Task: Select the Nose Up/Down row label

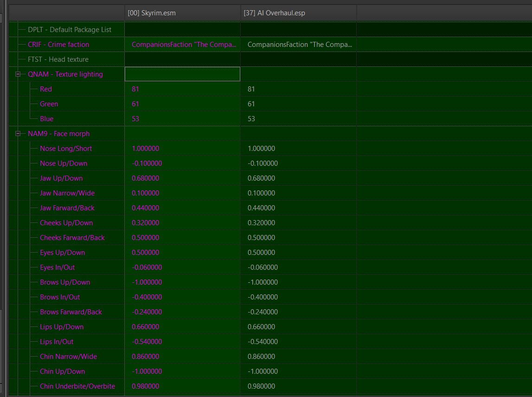Action: tap(64, 163)
